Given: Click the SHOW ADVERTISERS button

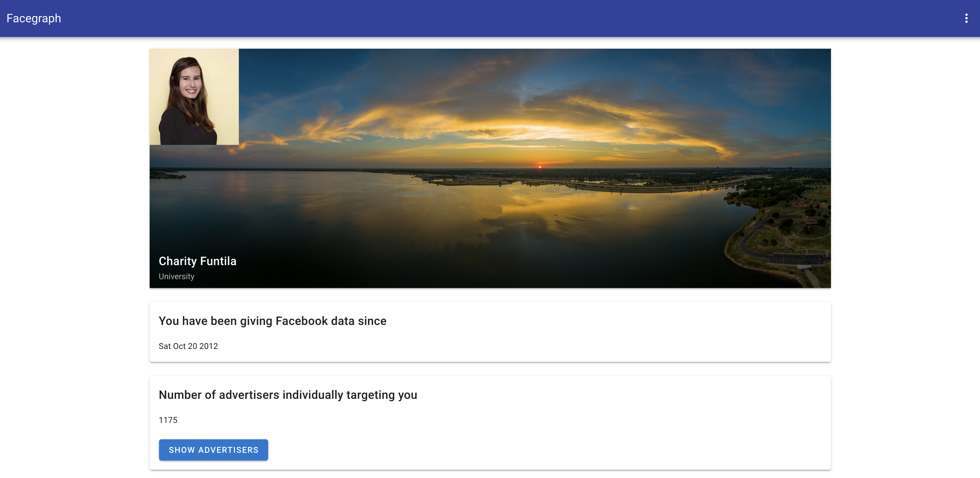Looking at the screenshot, I should coord(213,450).
